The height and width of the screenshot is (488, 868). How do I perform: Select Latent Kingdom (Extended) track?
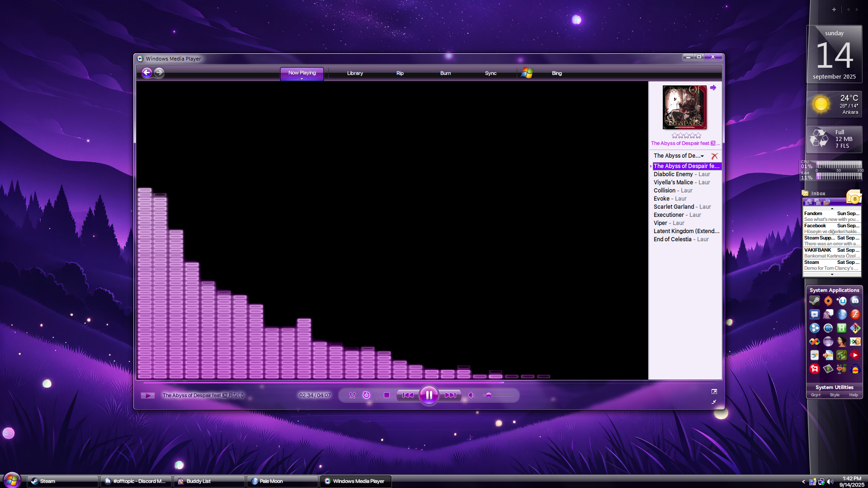686,231
